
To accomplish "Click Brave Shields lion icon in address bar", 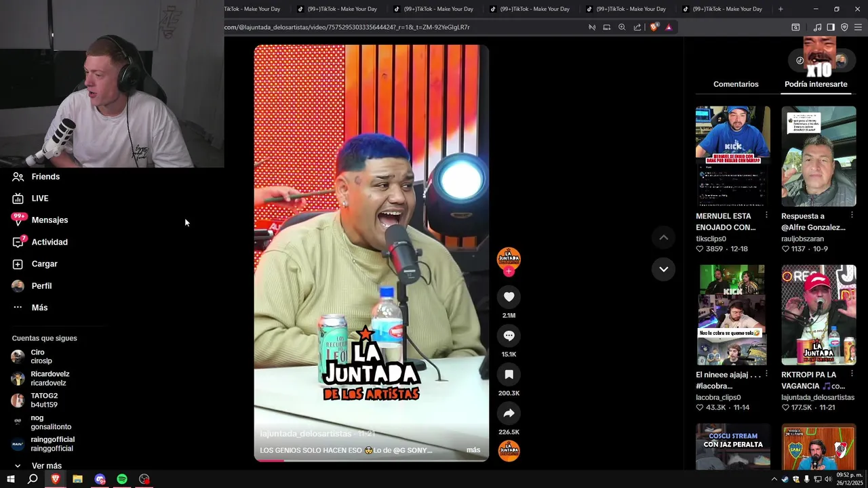I will coord(654,27).
